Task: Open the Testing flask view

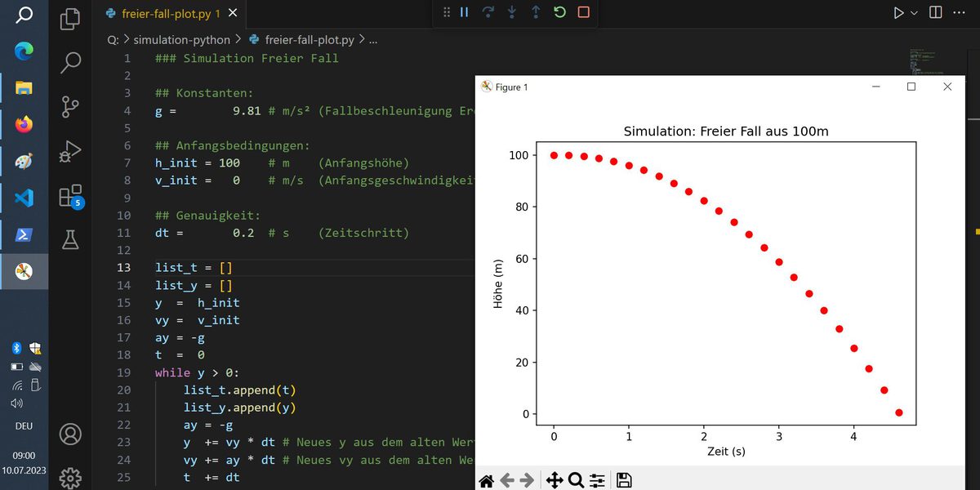Action: point(71,239)
